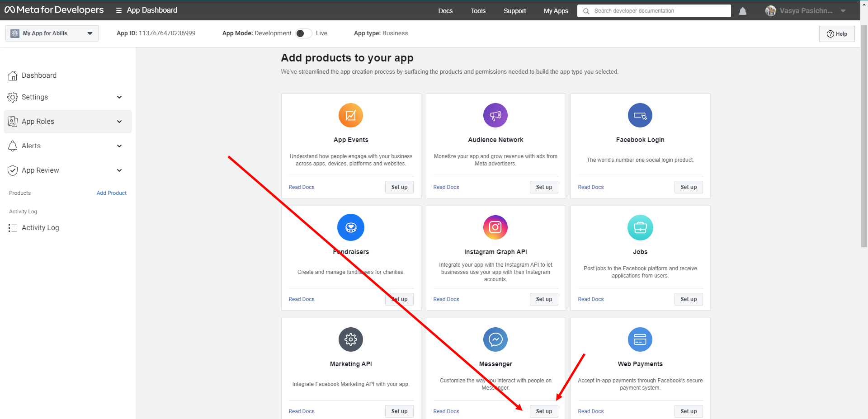Open the My App for Abills dropdown
Viewport: 868px width, 419px height.
(x=52, y=33)
